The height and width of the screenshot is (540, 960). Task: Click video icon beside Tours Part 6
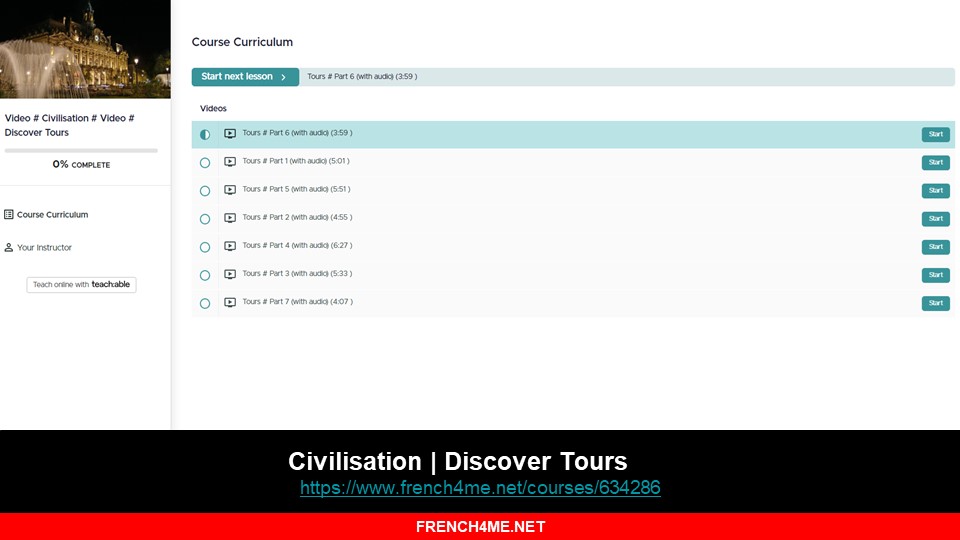(x=230, y=134)
